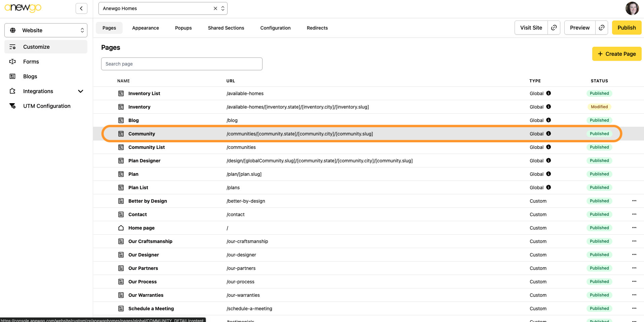Click the Publish button

pos(627,28)
